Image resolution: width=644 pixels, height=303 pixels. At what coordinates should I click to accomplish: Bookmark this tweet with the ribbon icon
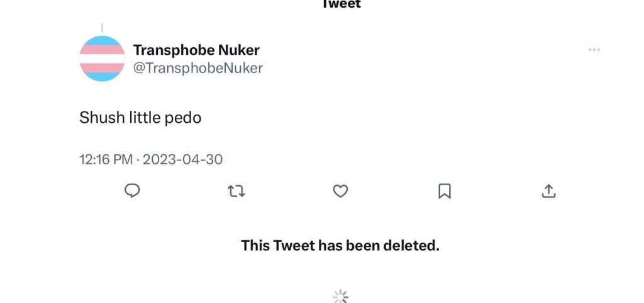(445, 191)
